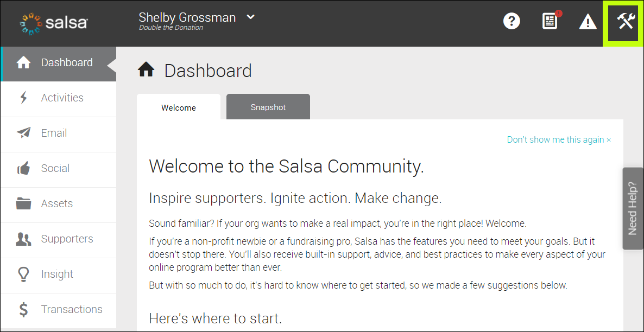Select the Email paper plane icon in sidebar

[23, 132]
